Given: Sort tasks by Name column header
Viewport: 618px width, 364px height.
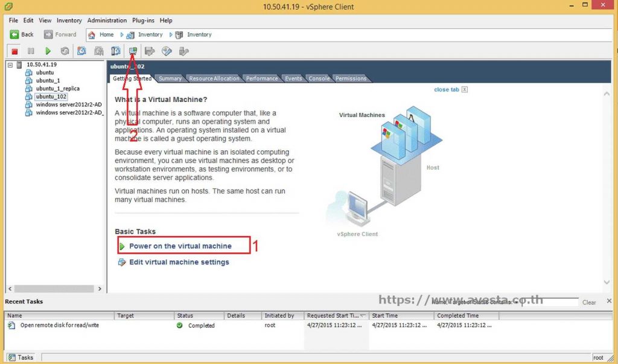Looking at the screenshot, I should pos(60,316).
